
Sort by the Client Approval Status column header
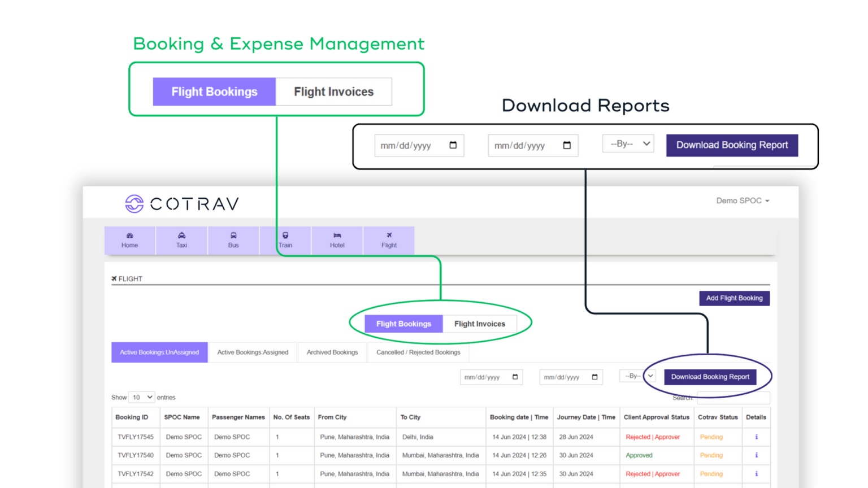point(657,417)
